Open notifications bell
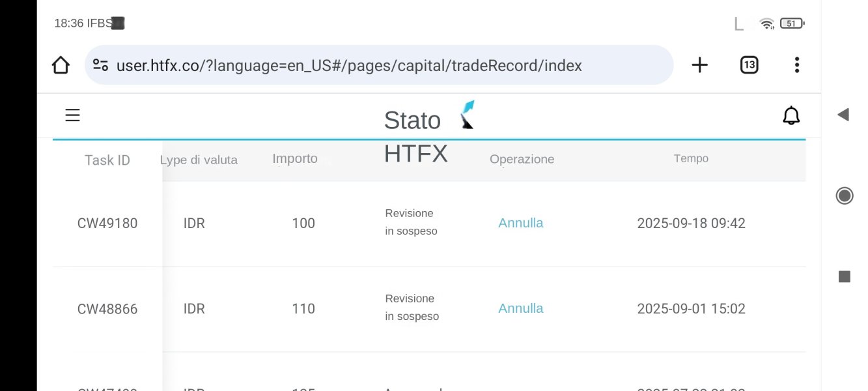The width and height of the screenshot is (868, 391). (x=791, y=115)
